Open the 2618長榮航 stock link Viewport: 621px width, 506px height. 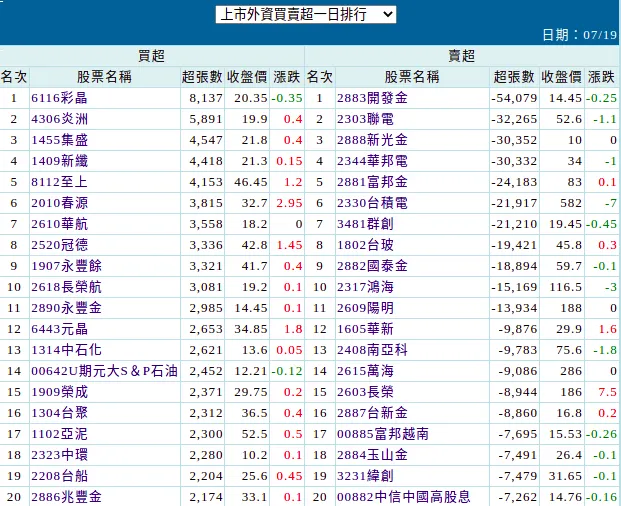click(x=67, y=287)
